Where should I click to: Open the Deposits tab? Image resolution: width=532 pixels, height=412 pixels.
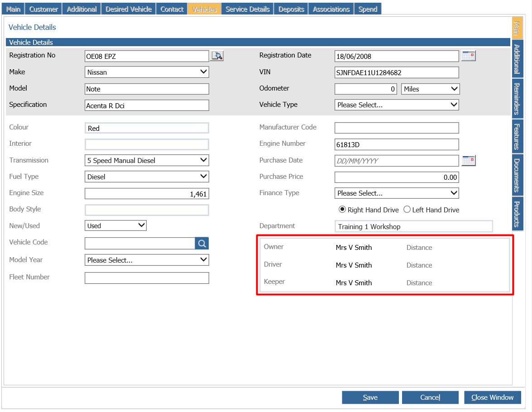291,9
